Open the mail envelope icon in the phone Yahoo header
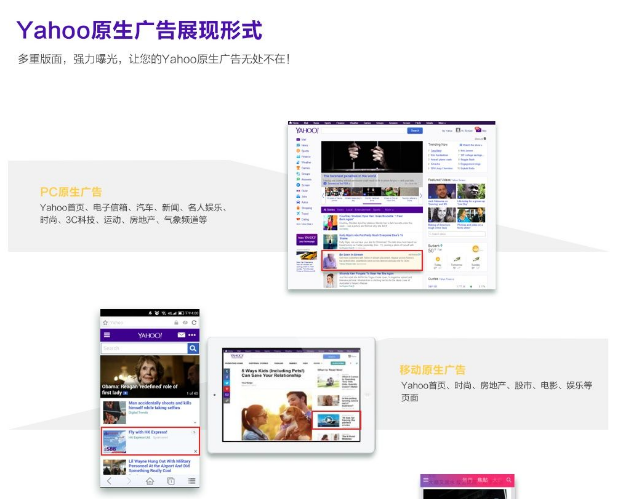 (x=181, y=335)
